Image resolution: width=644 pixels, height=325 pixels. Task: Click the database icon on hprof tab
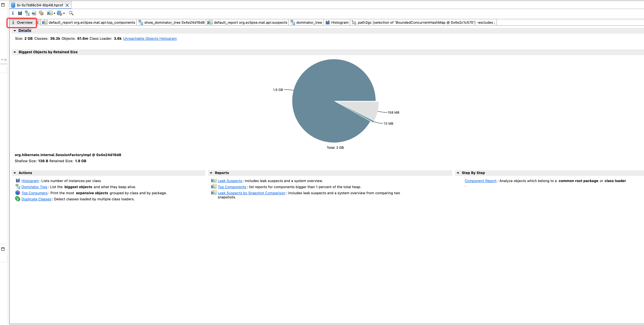[x=13, y=5]
